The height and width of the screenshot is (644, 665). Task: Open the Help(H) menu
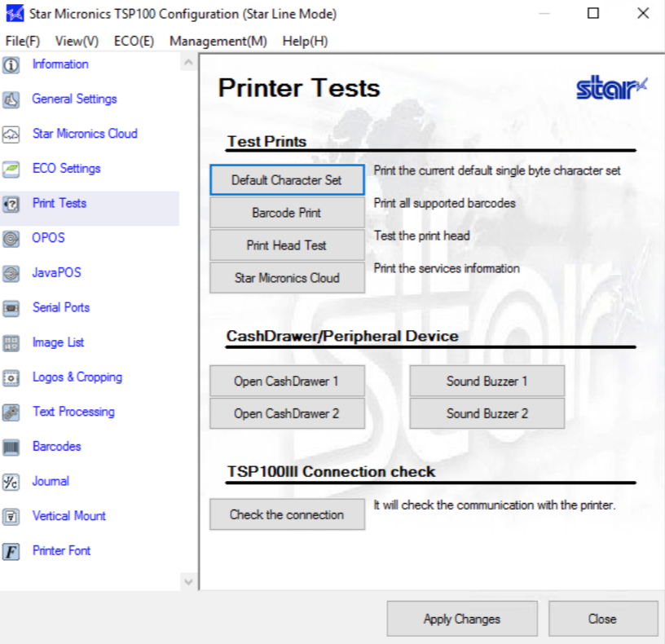coord(305,41)
